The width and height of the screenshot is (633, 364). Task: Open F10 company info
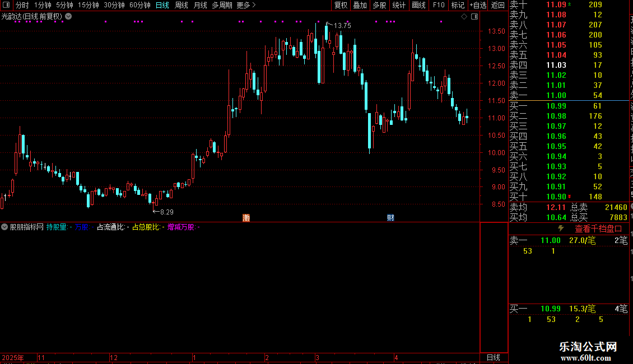(439, 5)
